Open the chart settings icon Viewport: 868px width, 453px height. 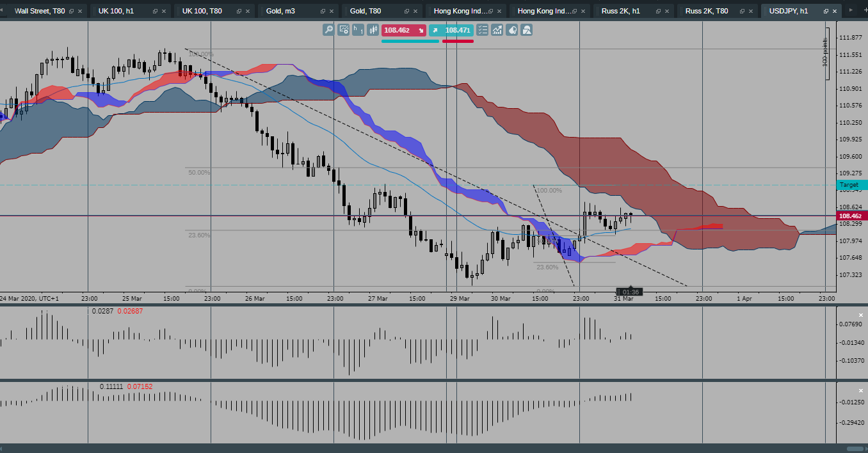click(343, 29)
